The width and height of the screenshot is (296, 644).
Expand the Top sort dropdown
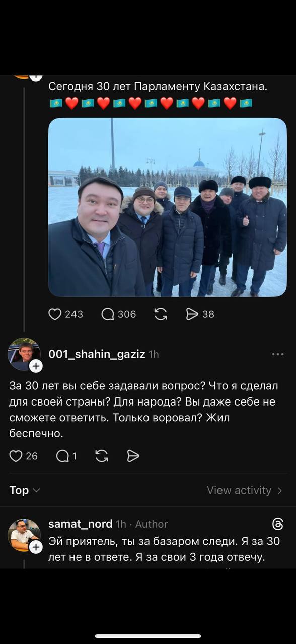(25, 490)
